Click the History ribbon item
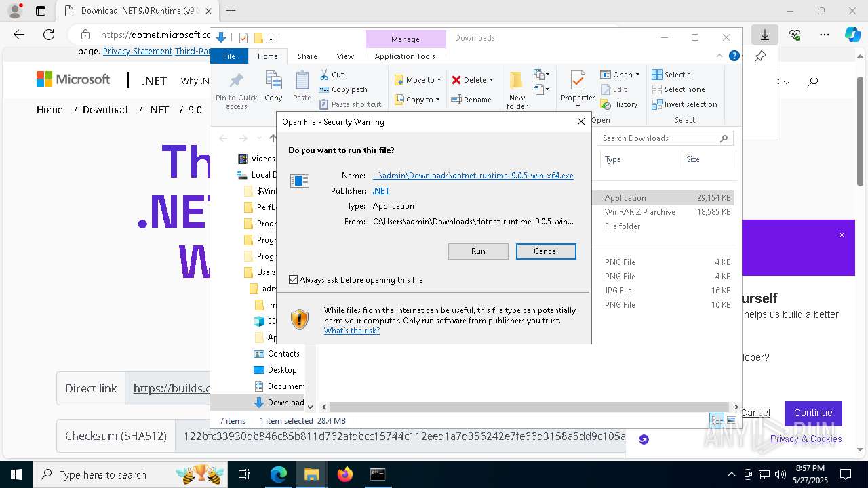This screenshot has width=868, height=488. pos(619,104)
